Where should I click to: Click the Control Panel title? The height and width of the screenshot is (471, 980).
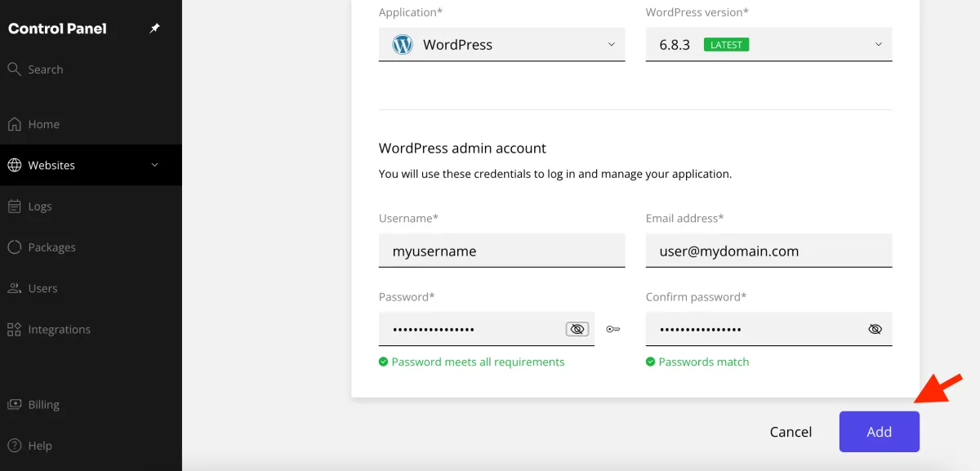coord(57,29)
